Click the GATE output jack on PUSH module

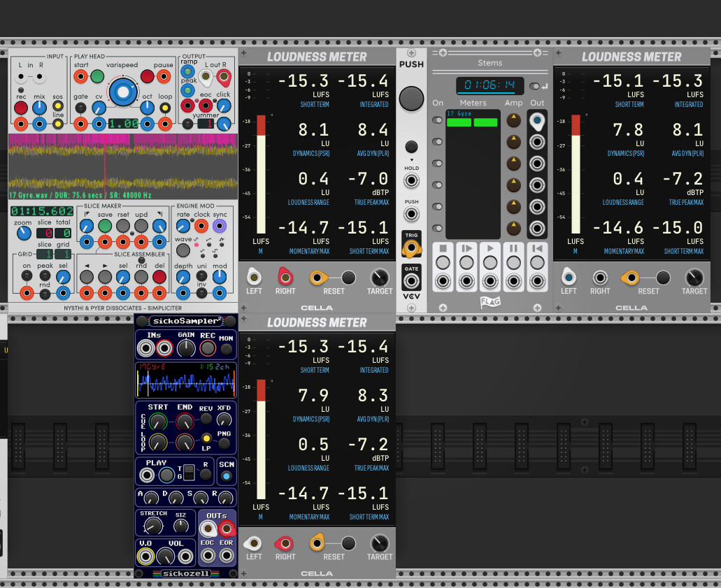tap(411, 281)
